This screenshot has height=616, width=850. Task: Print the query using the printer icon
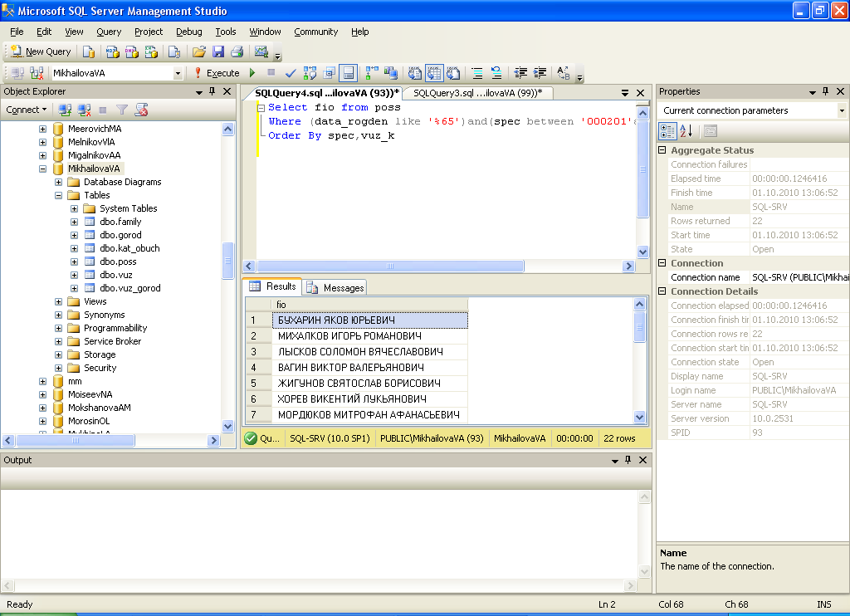(x=237, y=51)
